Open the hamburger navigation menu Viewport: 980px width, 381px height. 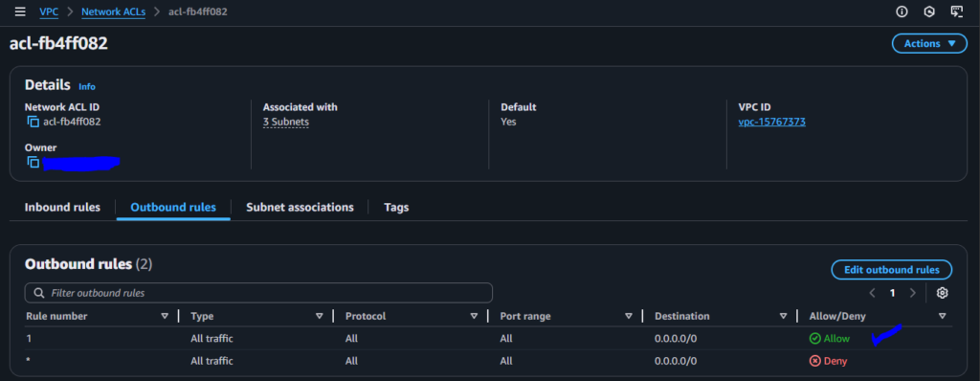coord(21,11)
